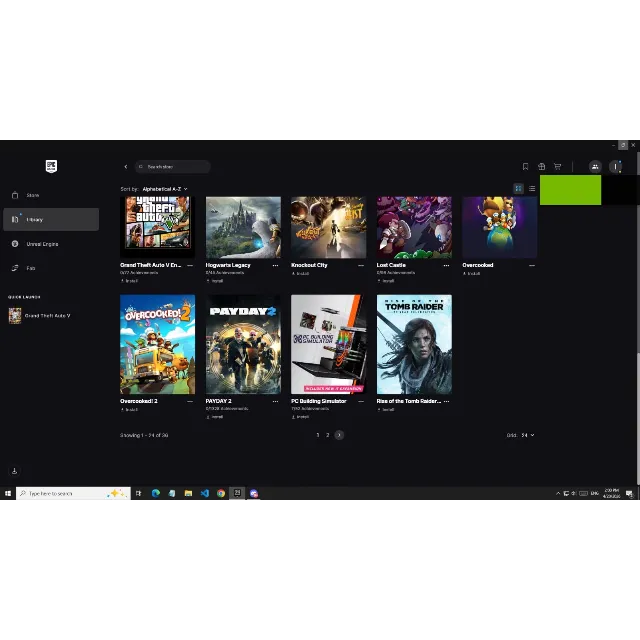Viewport: 640px width, 640px height.
Task: Select the PAYDAY 2 cover art
Action: (x=243, y=344)
